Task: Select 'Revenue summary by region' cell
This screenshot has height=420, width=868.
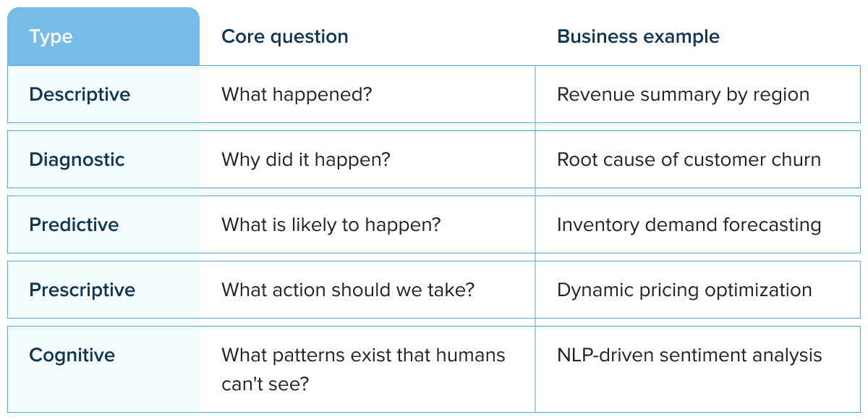Action: (x=683, y=95)
